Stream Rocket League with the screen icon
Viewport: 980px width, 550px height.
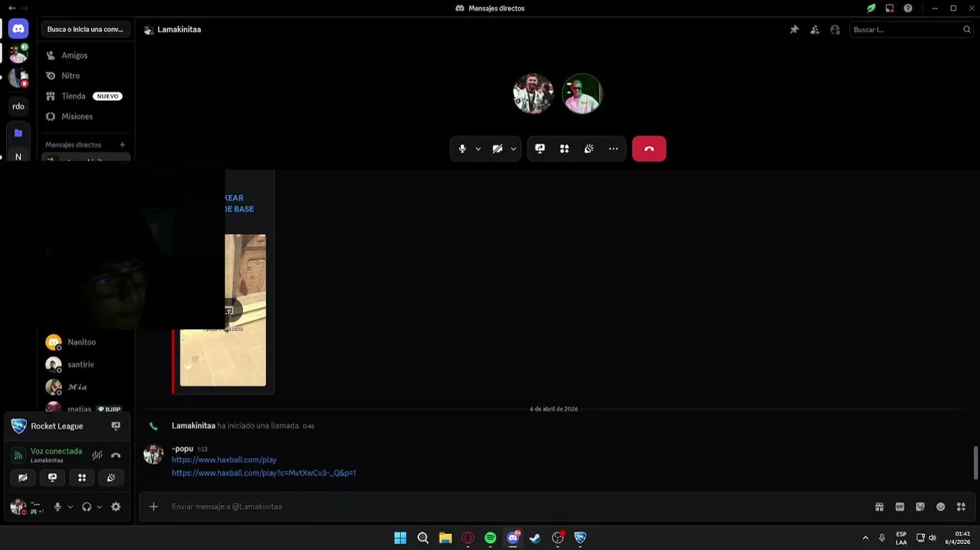coord(116,426)
